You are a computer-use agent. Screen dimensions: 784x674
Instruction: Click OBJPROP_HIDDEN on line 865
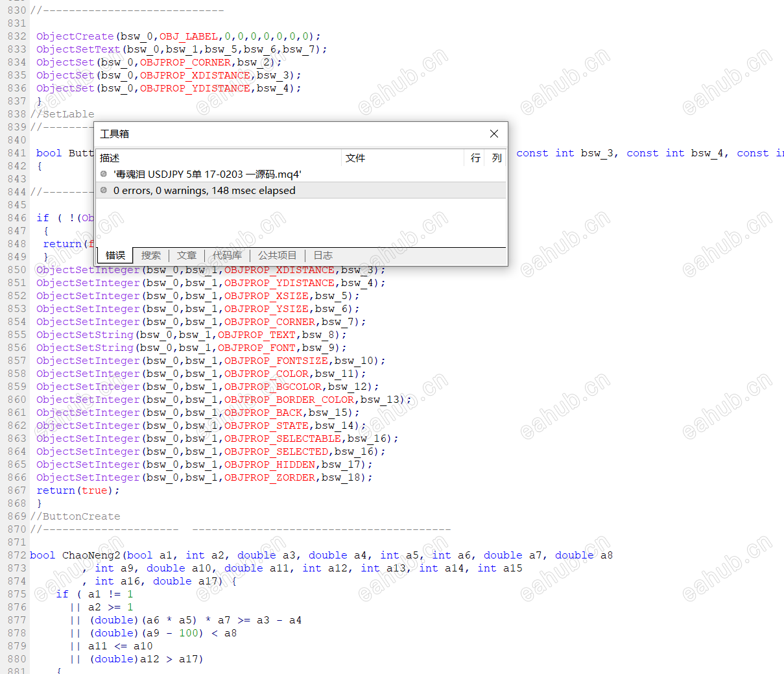270,464
